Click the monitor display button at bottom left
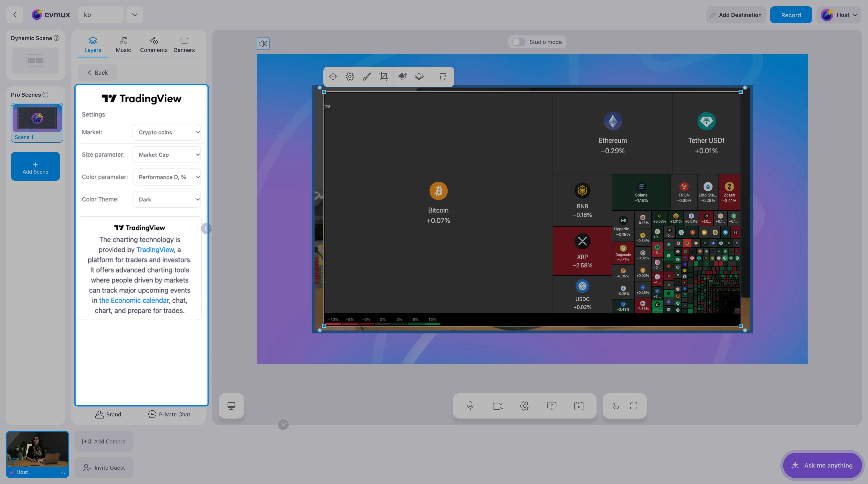The image size is (868, 484). [231, 406]
